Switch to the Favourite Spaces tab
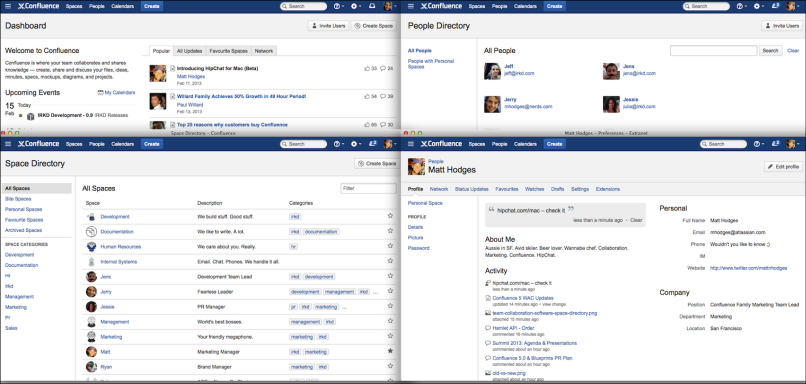 coord(228,51)
